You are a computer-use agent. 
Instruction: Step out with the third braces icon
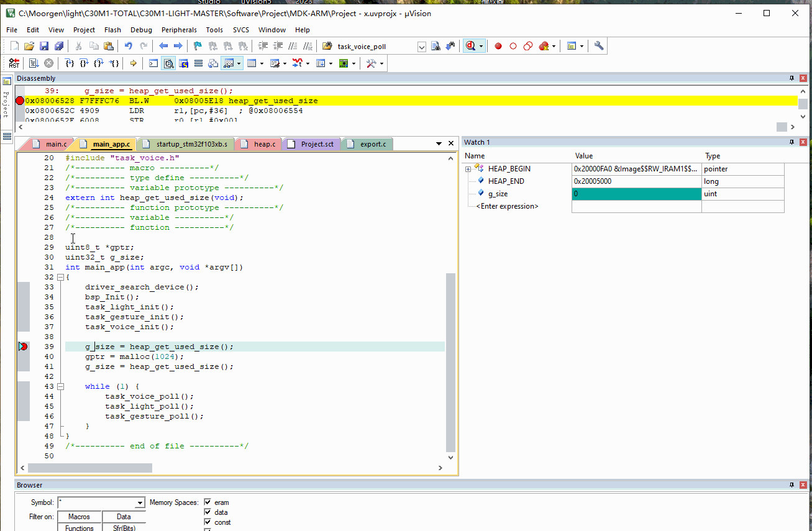click(99, 63)
